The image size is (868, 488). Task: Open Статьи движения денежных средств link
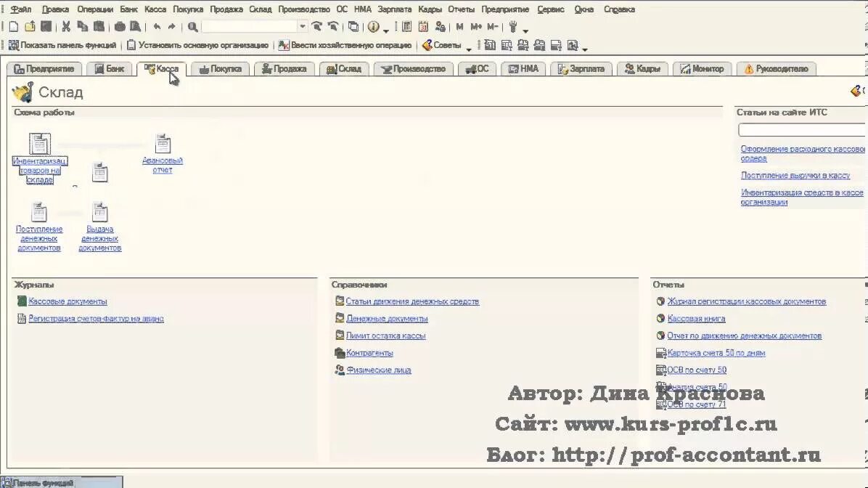[x=412, y=301]
